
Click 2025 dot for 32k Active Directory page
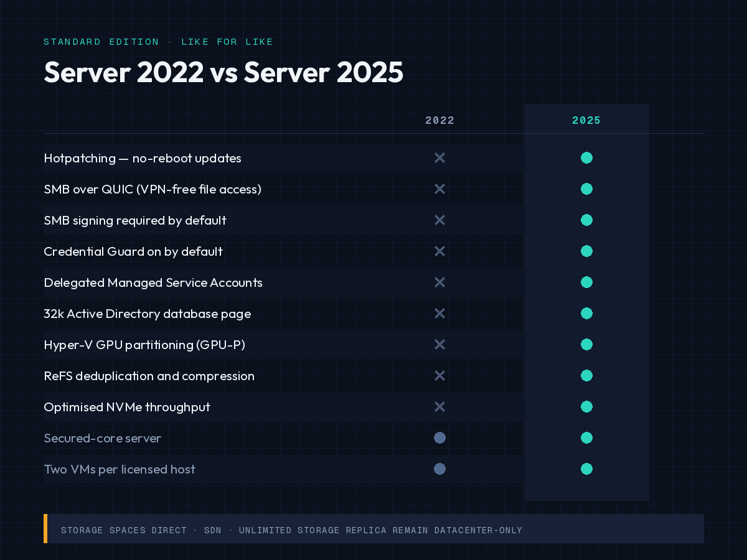(x=586, y=314)
